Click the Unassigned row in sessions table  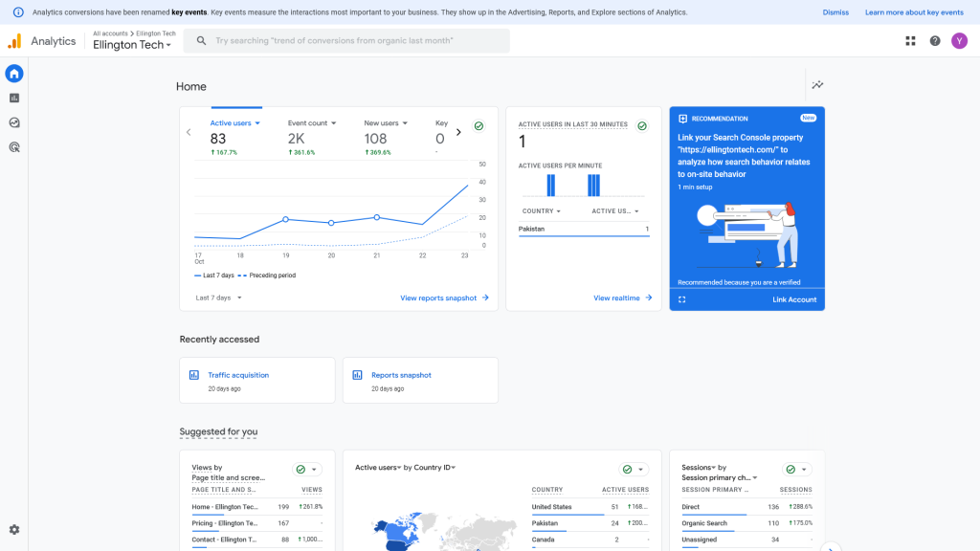pyautogui.click(x=746, y=540)
